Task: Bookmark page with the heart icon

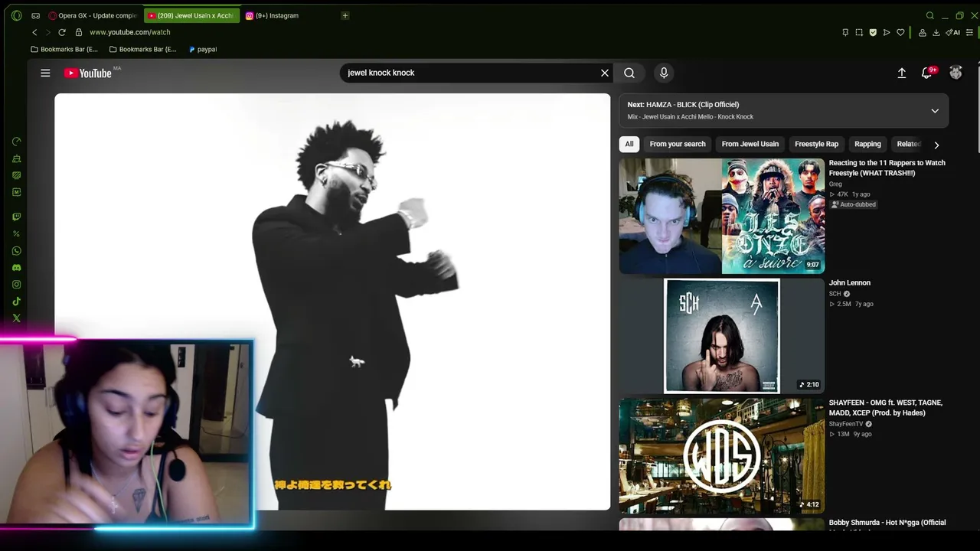Action: 900,32
